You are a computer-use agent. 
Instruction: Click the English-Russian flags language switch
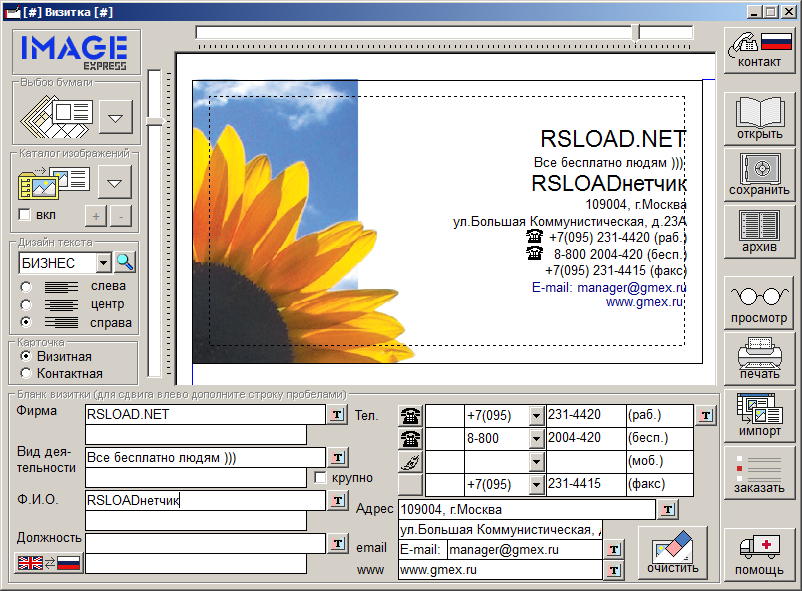(49, 563)
